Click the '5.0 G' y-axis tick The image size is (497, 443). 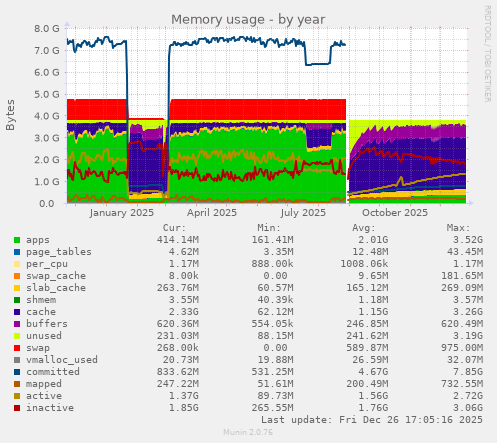(47, 94)
